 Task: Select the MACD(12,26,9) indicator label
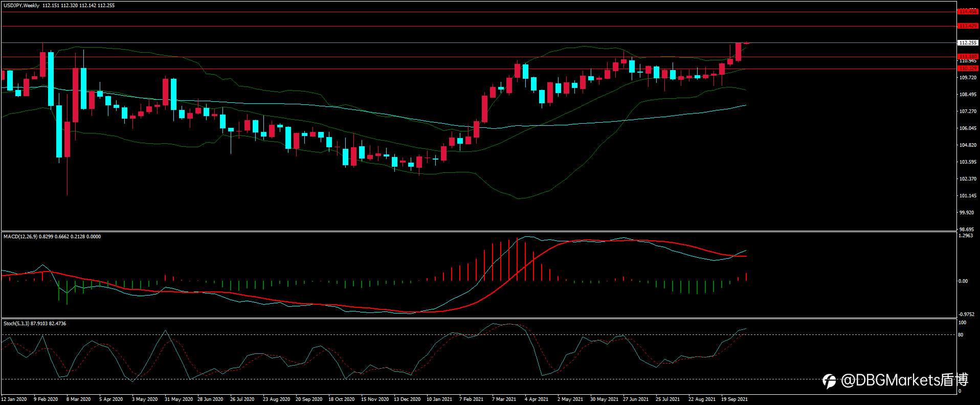pos(20,237)
